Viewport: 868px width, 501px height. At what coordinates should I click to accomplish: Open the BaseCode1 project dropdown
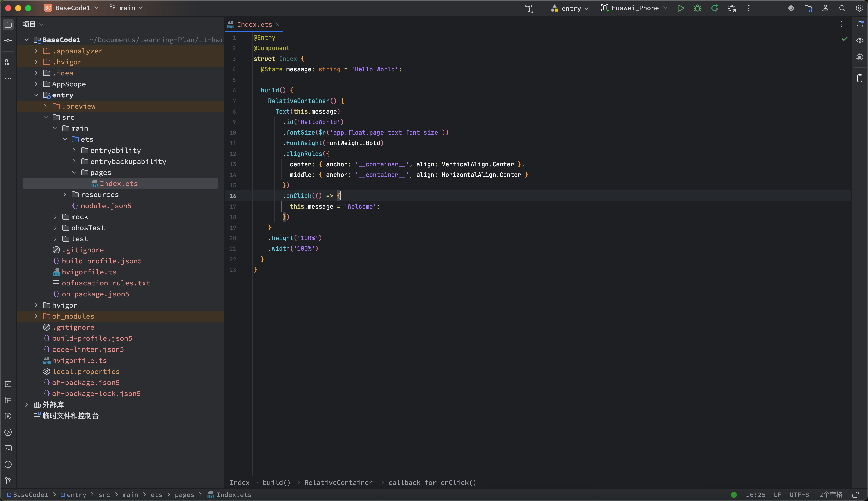pyautogui.click(x=72, y=8)
